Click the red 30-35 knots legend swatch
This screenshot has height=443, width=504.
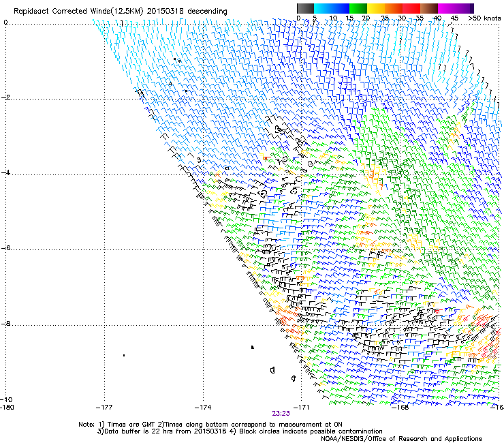(411, 8)
